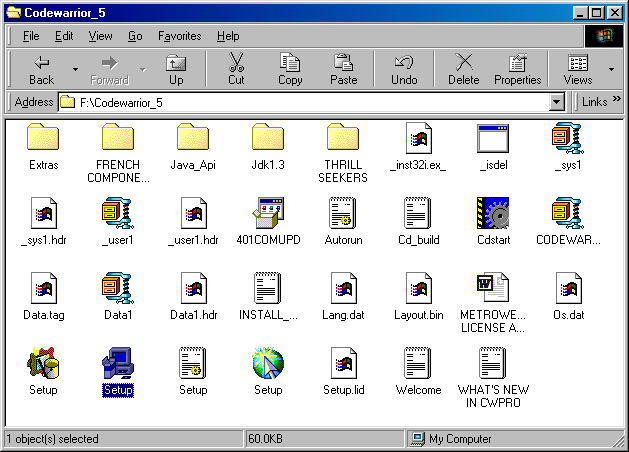
Task: Expand the Back history dropdown arrow
Action: tap(75, 69)
